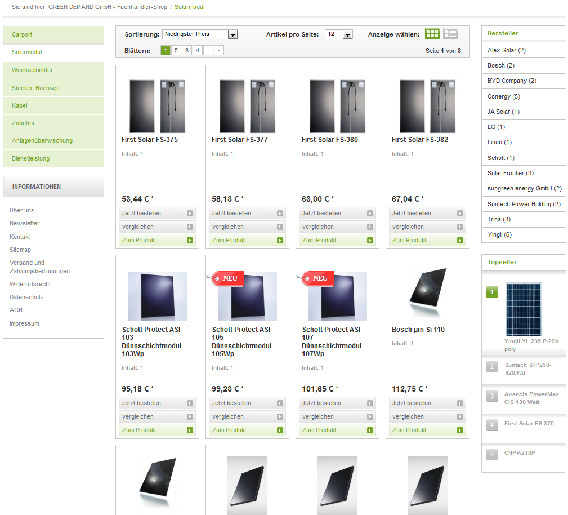Open the AGB link
This screenshot has height=515, width=568.
pyautogui.click(x=16, y=310)
